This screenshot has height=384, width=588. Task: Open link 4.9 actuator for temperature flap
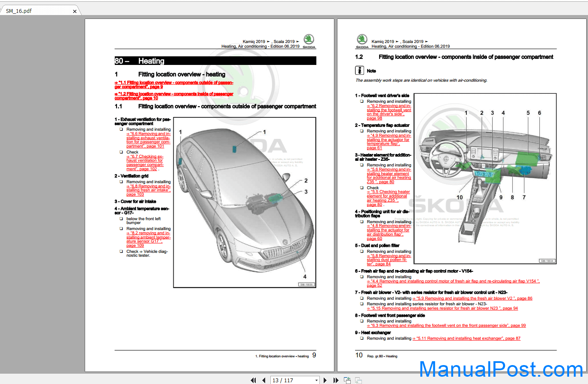[x=389, y=141]
